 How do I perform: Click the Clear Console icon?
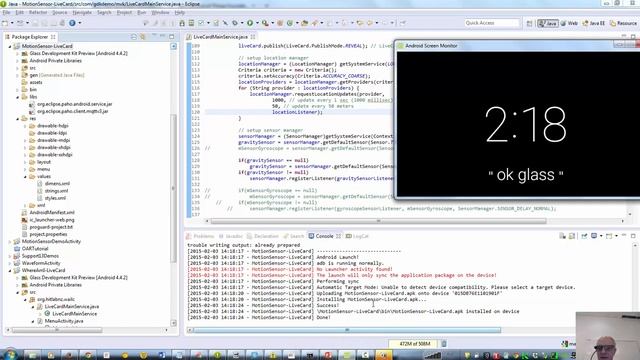pyautogui.click(x=562, y=236)
